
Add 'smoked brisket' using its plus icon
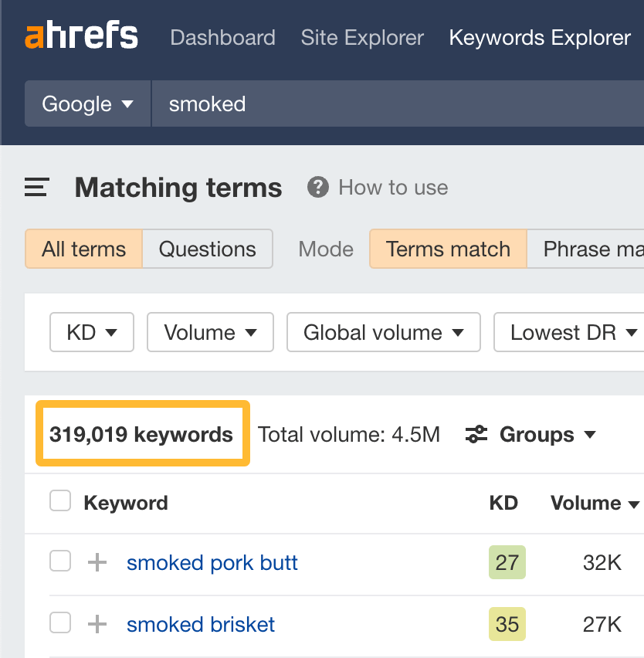pyautogui.click(x=96, y=624)
